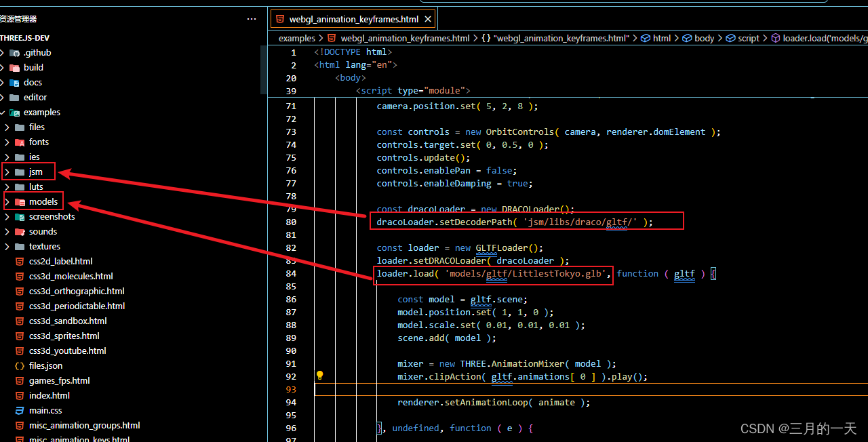
Task: Click the textures folder icon
Action: click(x=18, y=246)
